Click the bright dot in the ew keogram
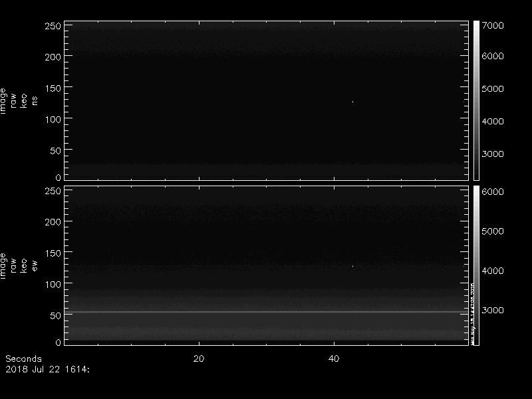 tap(353, 267)
